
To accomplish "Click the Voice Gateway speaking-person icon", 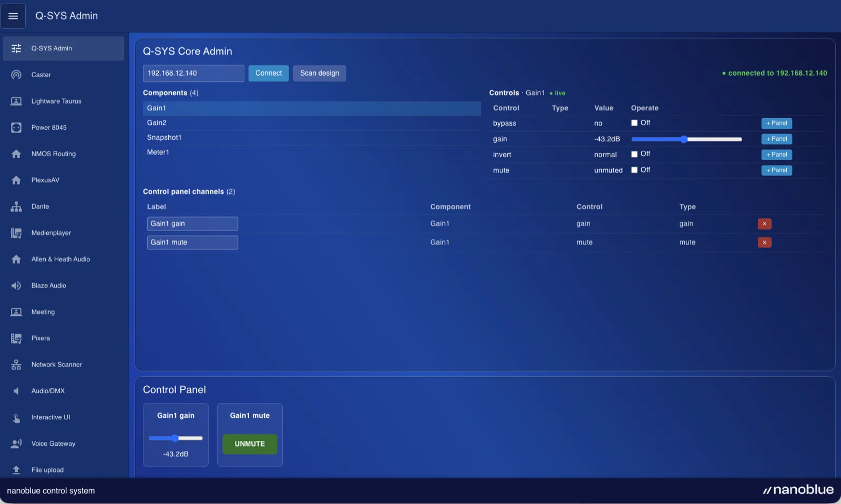I will click(16, 444).
